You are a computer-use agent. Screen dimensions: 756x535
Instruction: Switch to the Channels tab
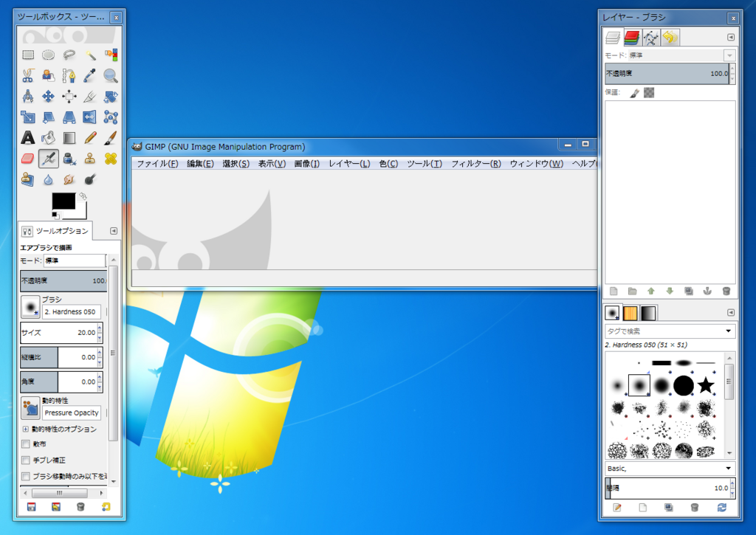click(x=632, y=37)
